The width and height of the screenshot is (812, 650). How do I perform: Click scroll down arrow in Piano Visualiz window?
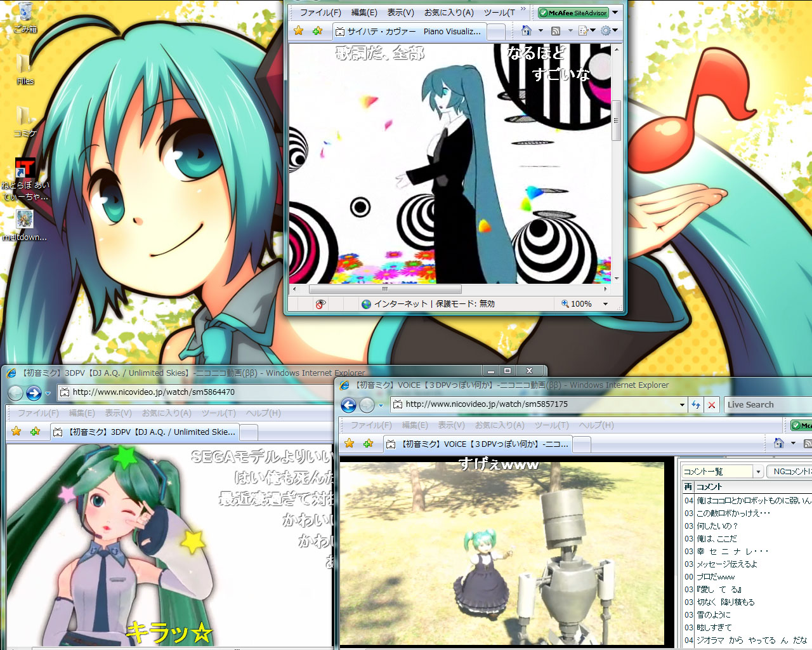coord(616,279)
